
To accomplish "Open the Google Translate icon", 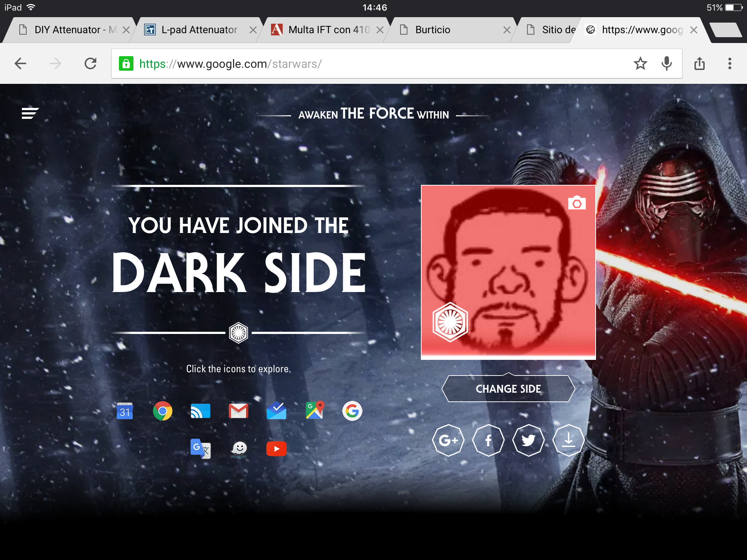I will click(x=201, y=449).
